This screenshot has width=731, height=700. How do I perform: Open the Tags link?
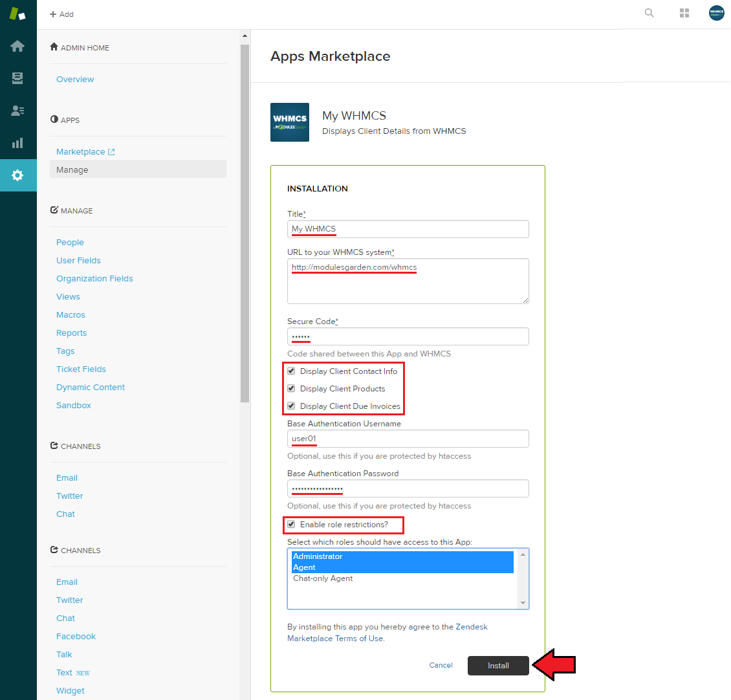coord(65,351)
